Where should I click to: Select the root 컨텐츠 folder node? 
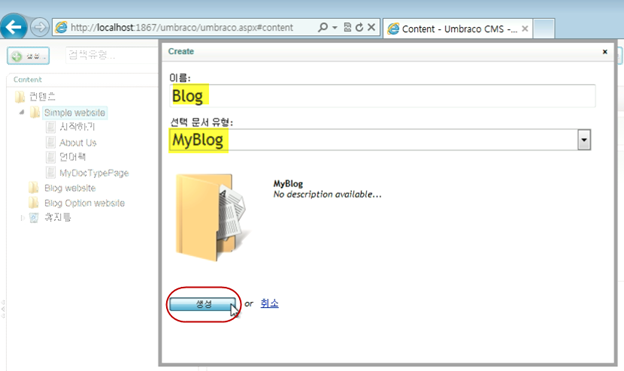tap(42, 96)
